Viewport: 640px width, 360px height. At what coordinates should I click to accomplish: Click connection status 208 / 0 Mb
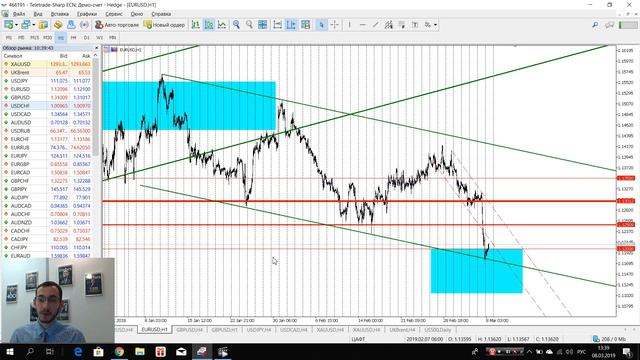tap(609, 339)
